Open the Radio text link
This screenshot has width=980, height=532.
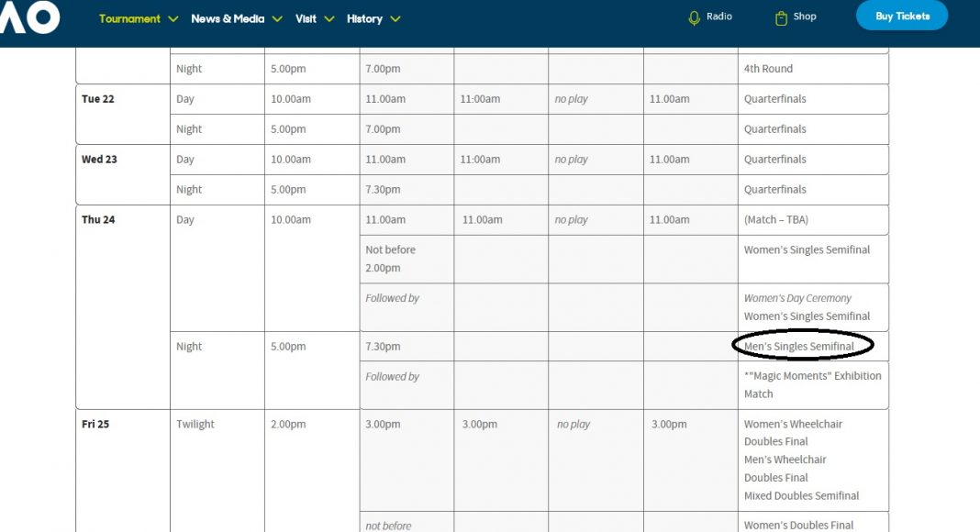pos(719,17)
